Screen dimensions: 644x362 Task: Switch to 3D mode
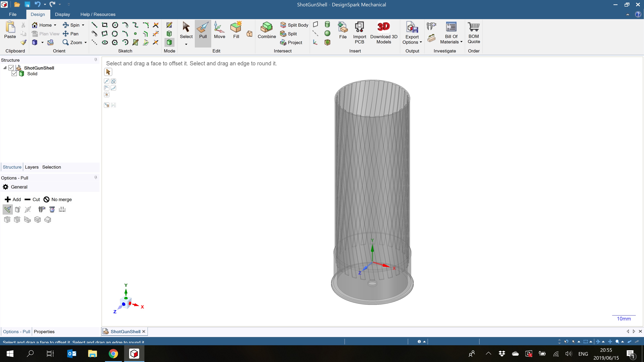coord(169,42)
